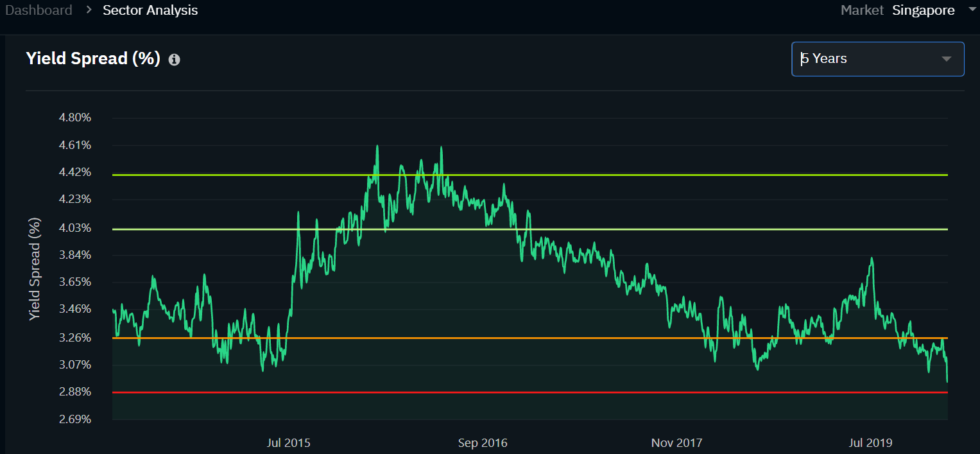Image resolution: width=980 pixels, height=454 pixels.
Task: Click the caret arrow right of Singapore
Action: (x=971, y=9)
